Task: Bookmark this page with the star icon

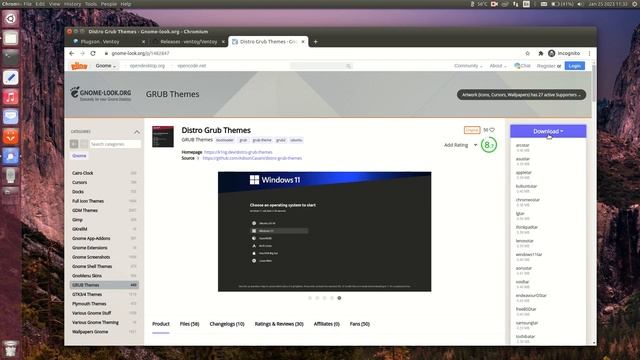Action: pyautogui.click(x=527, y=53)
